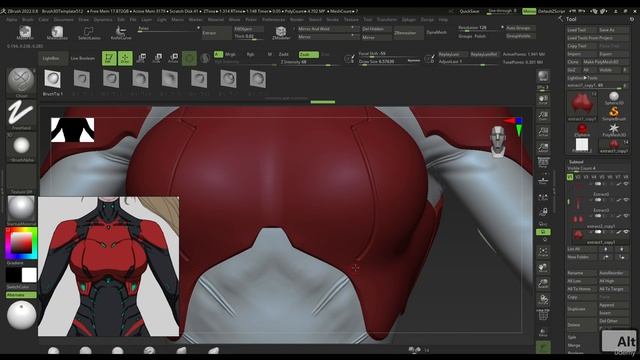Viewport: 640px width, 360px height.
Task: Toggle the Zsub button
Action: (x=308, y=54)
